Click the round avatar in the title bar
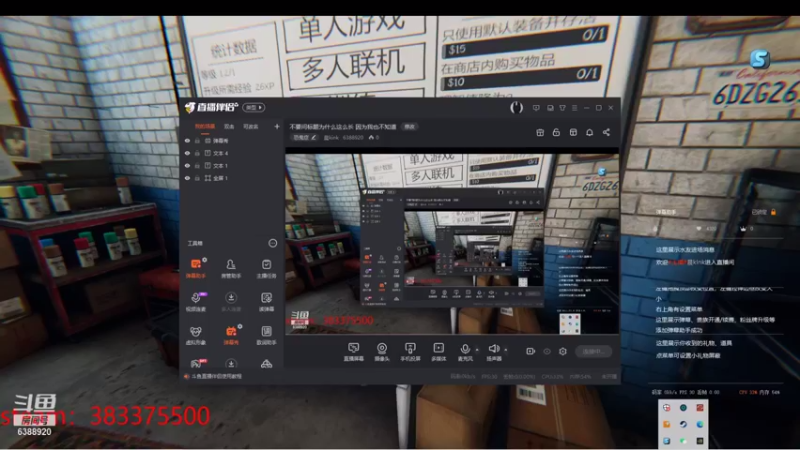Viewport: 800px width, 450px height. pos(516,107)
